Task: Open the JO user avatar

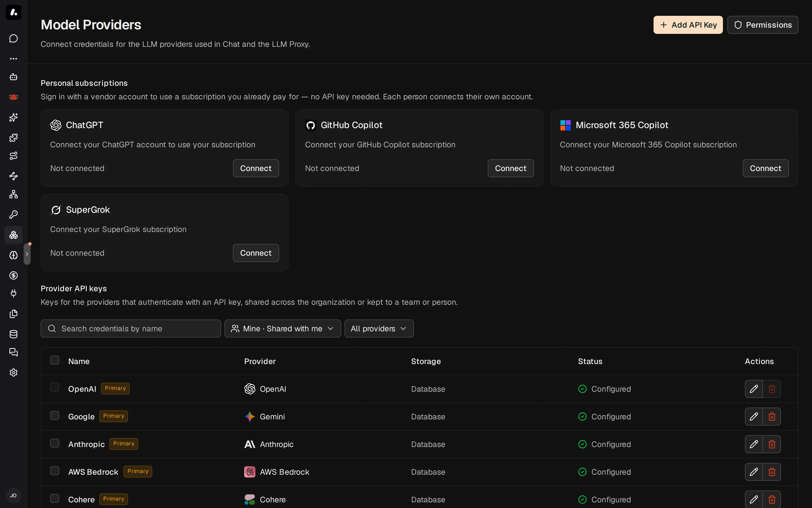Action: [14, 495]
